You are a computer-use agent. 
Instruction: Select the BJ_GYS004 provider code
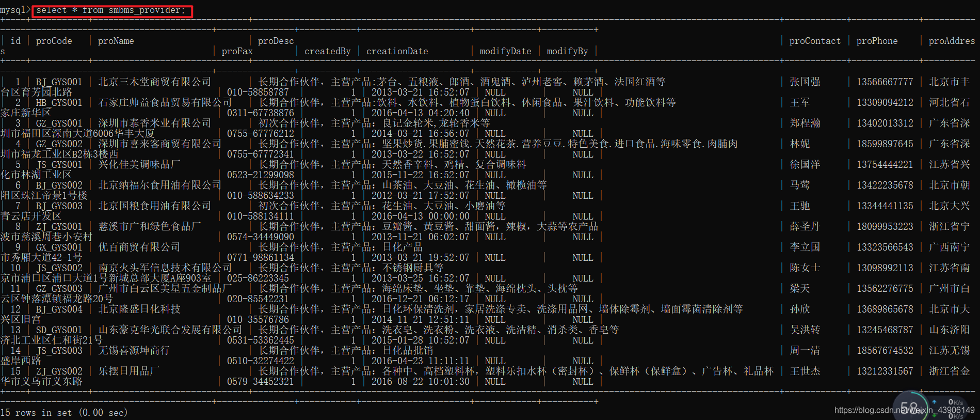pyautogui.click(x=59, y=309)
